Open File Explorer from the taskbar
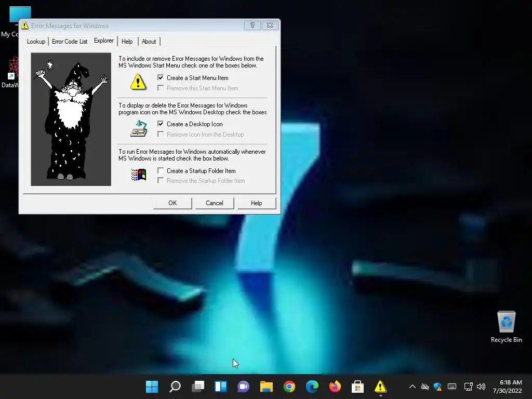Screen dimensions: 532x399 pos(267,387)
